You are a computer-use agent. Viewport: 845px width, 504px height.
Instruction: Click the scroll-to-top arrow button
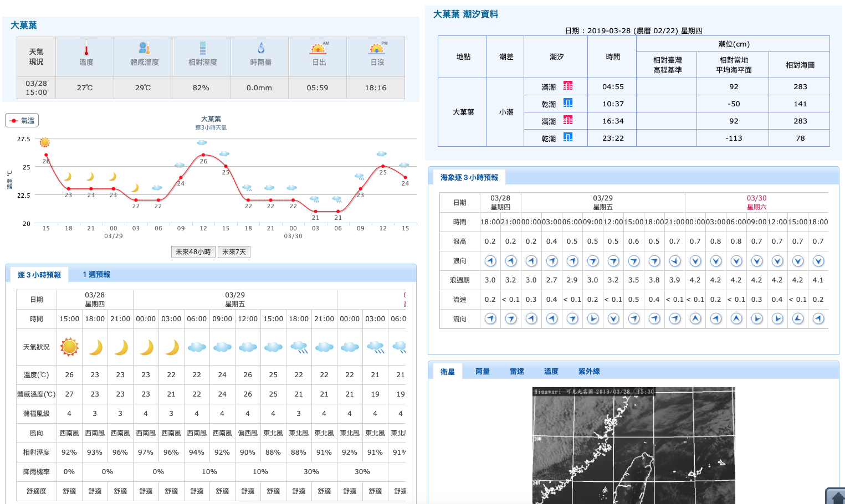836,496
